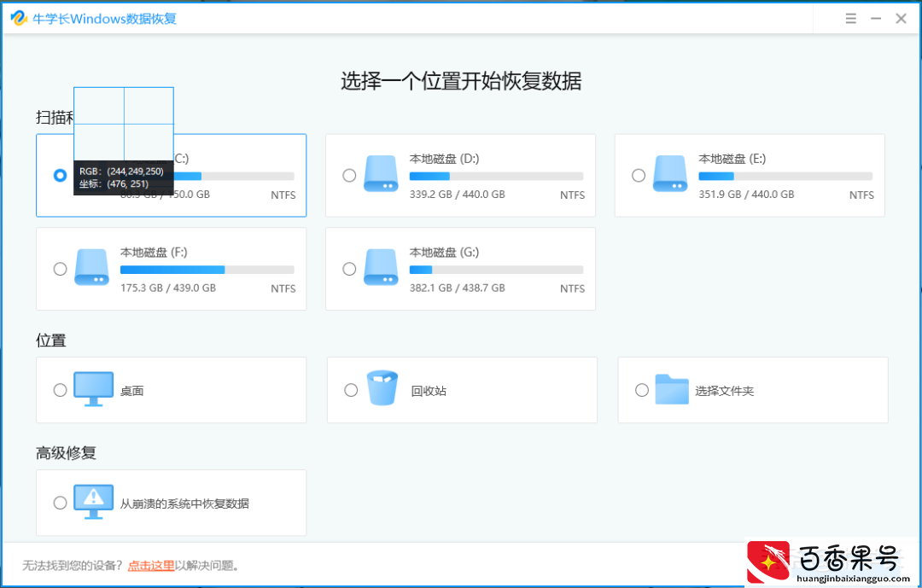Screen dimensions: 922x588
Task: Choose the 回收站 radio button
Action: click(351, 390)
